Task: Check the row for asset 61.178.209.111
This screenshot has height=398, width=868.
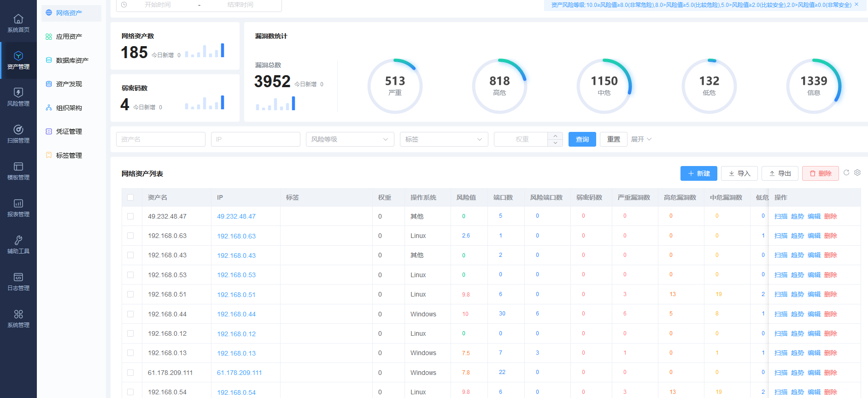Action: [x=130, y=373]
